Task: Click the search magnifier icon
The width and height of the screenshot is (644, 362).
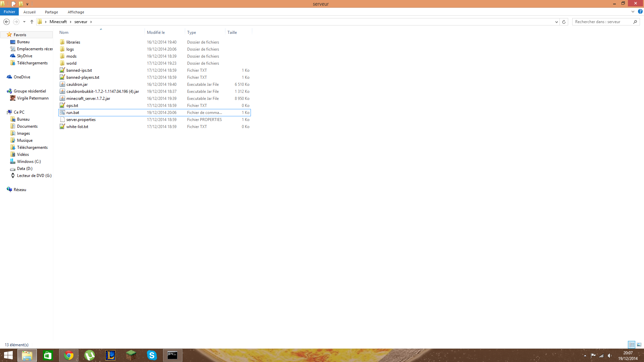Action: [x=635, y=22]
